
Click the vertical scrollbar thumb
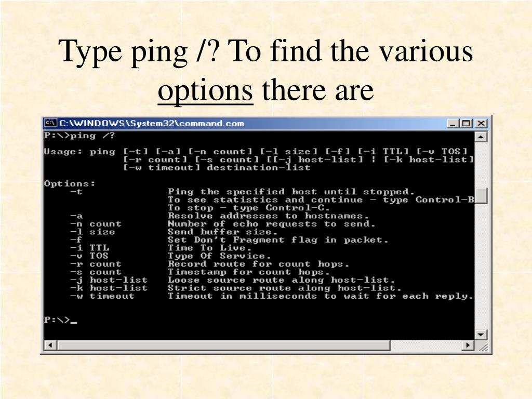[x=481, y=196]
